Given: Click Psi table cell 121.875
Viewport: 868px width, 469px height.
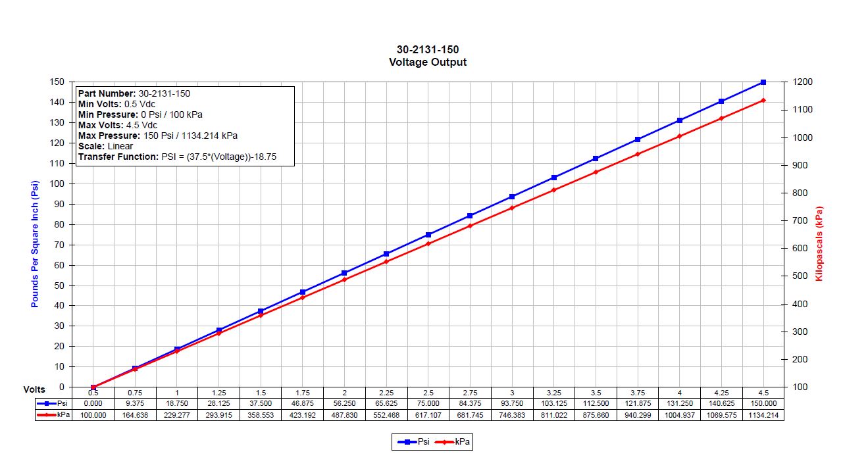Looking at the screenshot, I should pyautogui.click(x=638, y=403).
